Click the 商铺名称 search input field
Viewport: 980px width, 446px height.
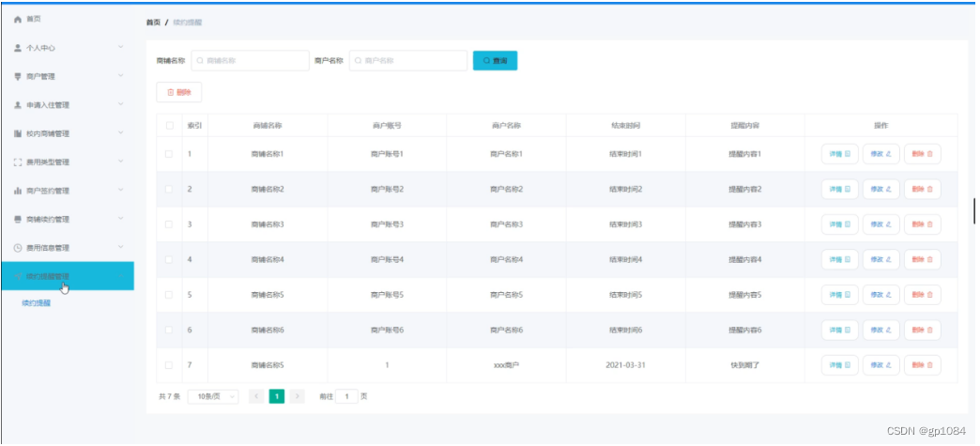click(250, 61)
